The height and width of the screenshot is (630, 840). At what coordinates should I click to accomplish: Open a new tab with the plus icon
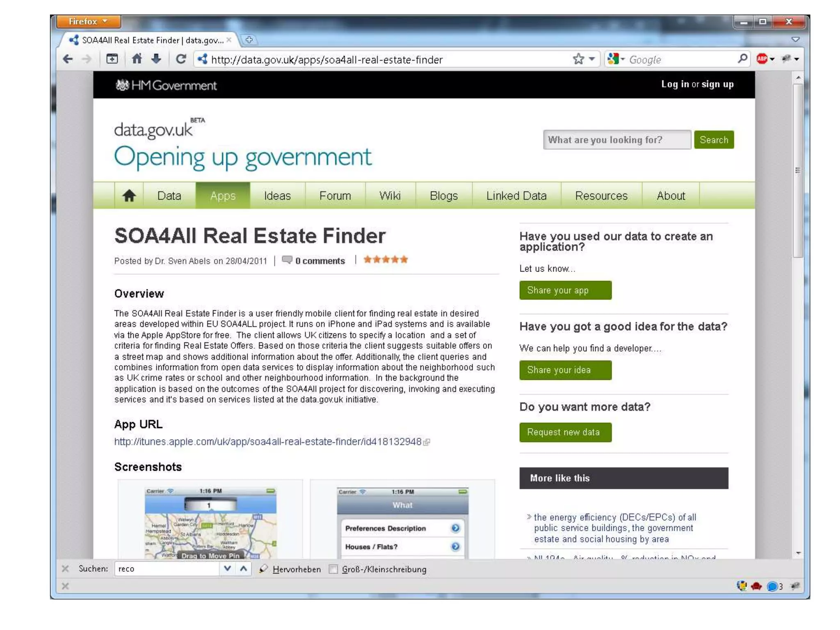click(x=249, y=40)
